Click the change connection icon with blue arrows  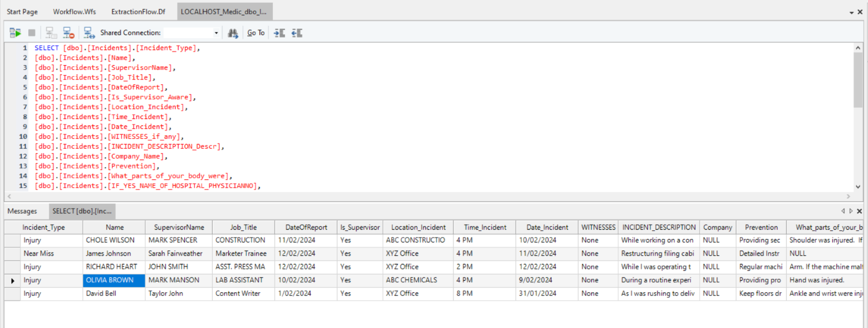pyautogui.click(x=89, y=33)
